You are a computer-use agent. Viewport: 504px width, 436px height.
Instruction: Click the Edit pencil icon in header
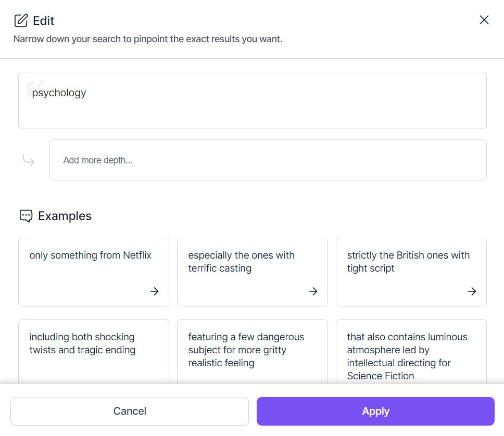click(x=21, y=21)
